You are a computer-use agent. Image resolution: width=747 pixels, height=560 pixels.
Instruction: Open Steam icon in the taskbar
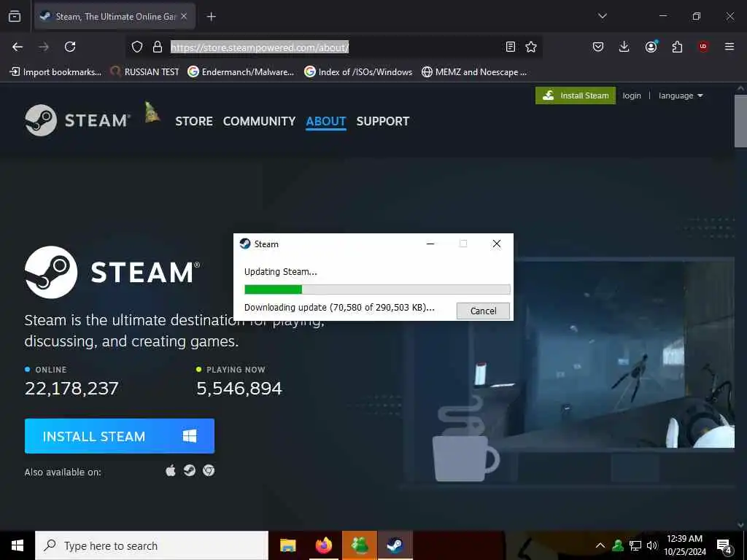pyautogui.click(x=395, y=545)
